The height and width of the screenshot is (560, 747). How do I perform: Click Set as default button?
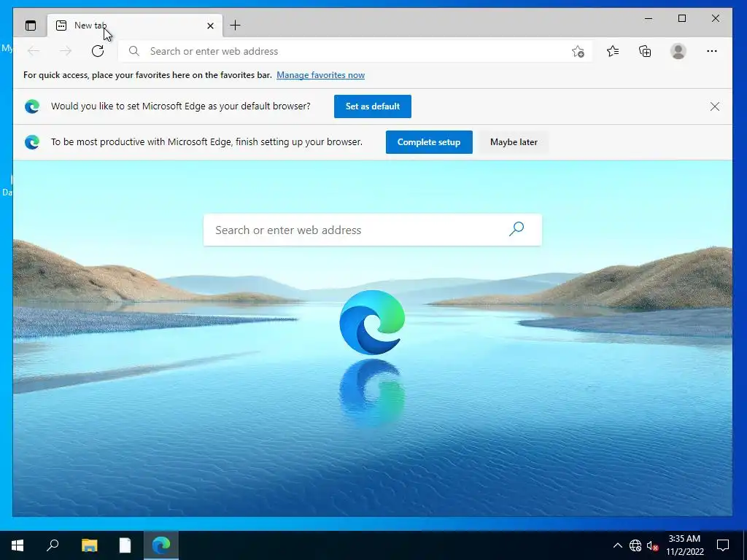373,106
